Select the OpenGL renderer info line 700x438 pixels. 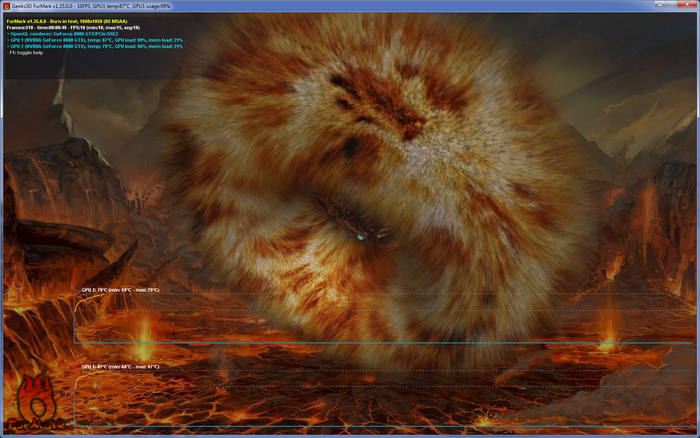tap(62, 33)
